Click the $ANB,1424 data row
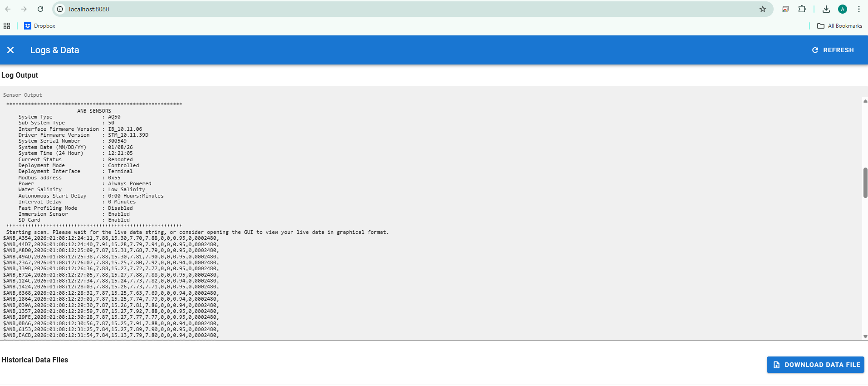 [111, 287]
